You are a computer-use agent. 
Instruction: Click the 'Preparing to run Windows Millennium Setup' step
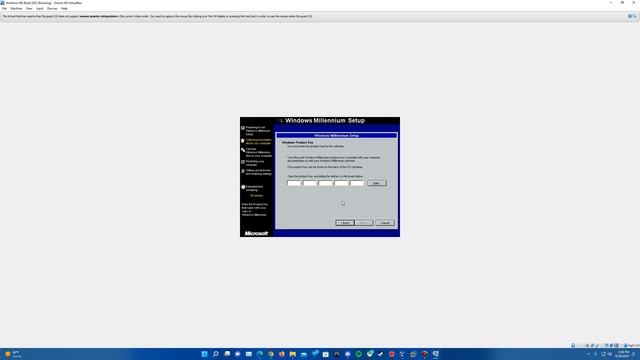click(x=258, y=131)
